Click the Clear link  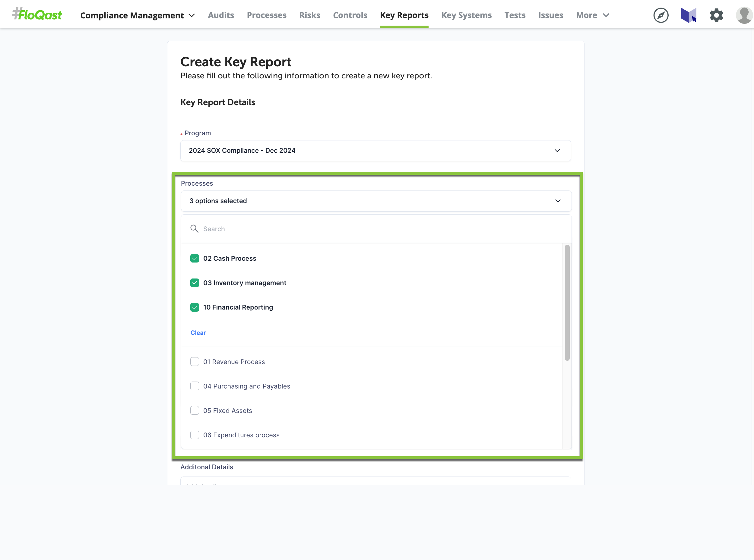pos(198,332)
